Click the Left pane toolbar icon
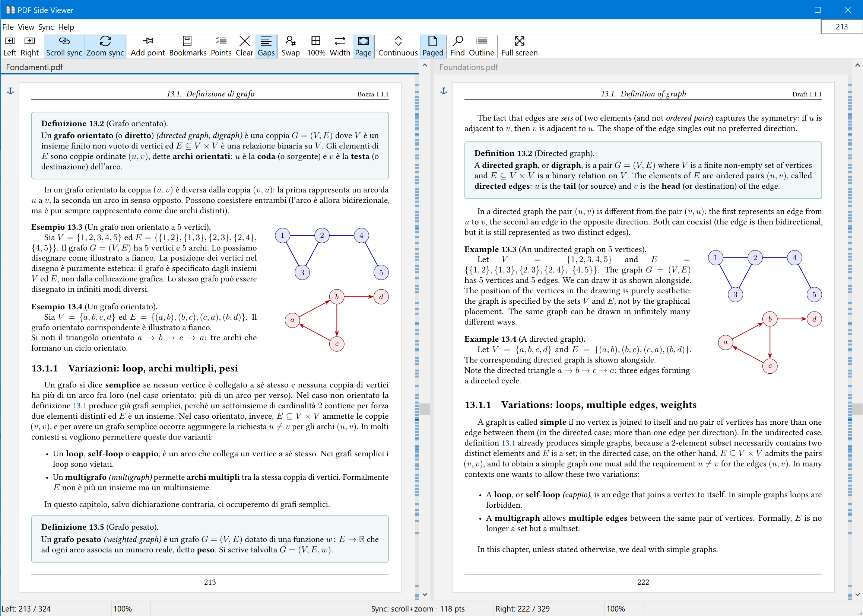Viewport: 863px width, 616px height. click(10, 46)
